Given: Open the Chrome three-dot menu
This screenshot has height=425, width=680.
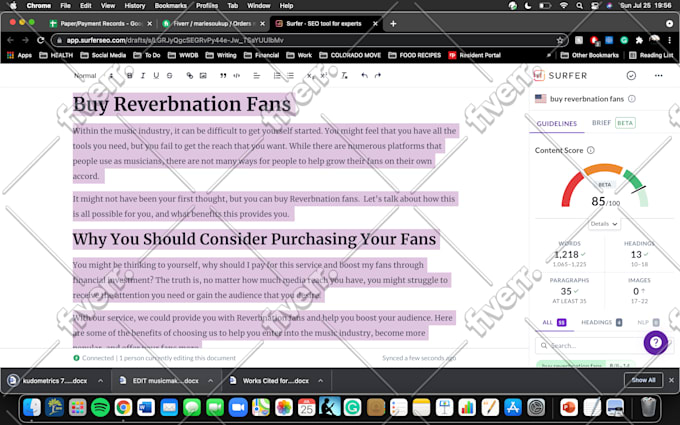Looking at the screenshot, I should tap(670, 40).
